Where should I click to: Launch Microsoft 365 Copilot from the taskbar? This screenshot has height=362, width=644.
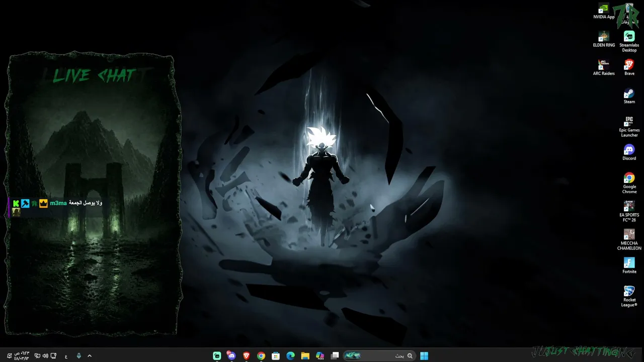(x=320, y=356)
